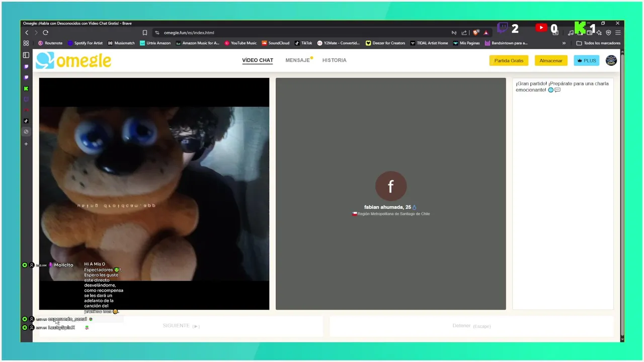Open the Amazon Music for A... bookmark
644x362 pixels.
tap(197, 43)
